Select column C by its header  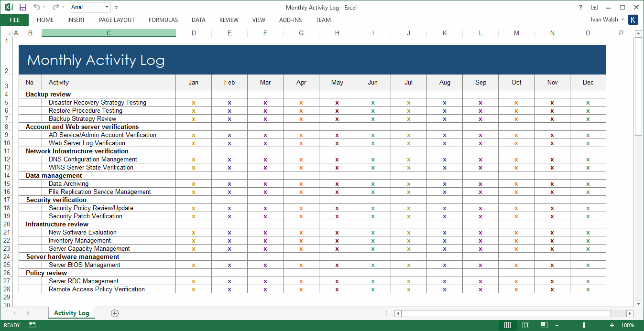pos(108,33)
